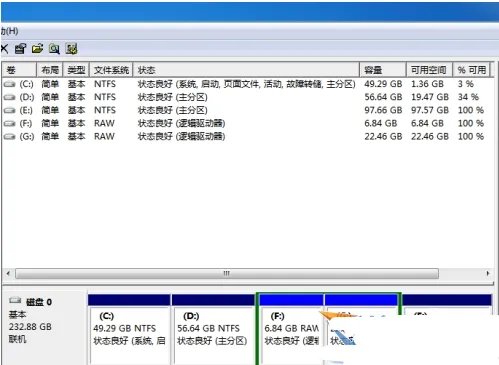Image resolution: width=499 pixels, height=365 pixels.
Task: Click 基本 type in the (D:) row
Action: click(76, 97)
